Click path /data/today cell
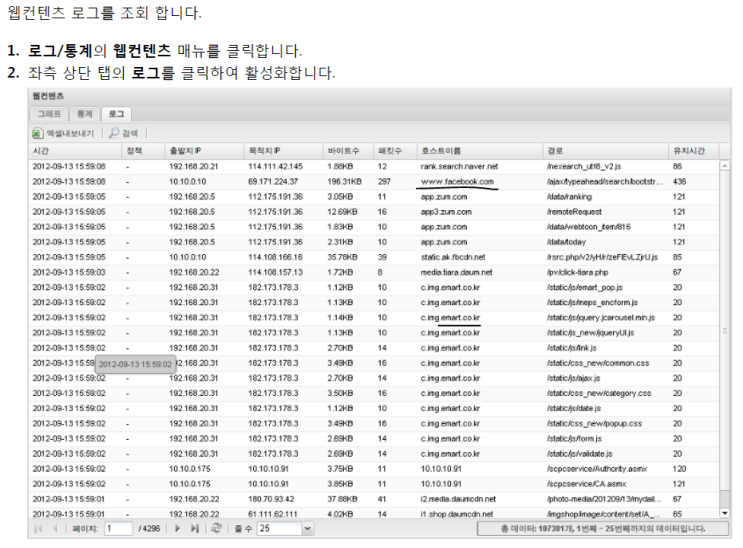The width and height of the screenshot is (743, 548). tap(566, 242)
